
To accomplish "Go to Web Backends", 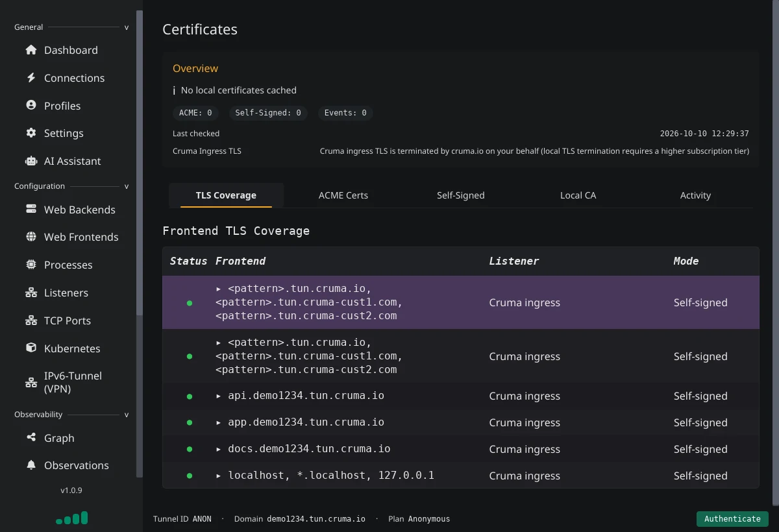I will pos(79,210).
